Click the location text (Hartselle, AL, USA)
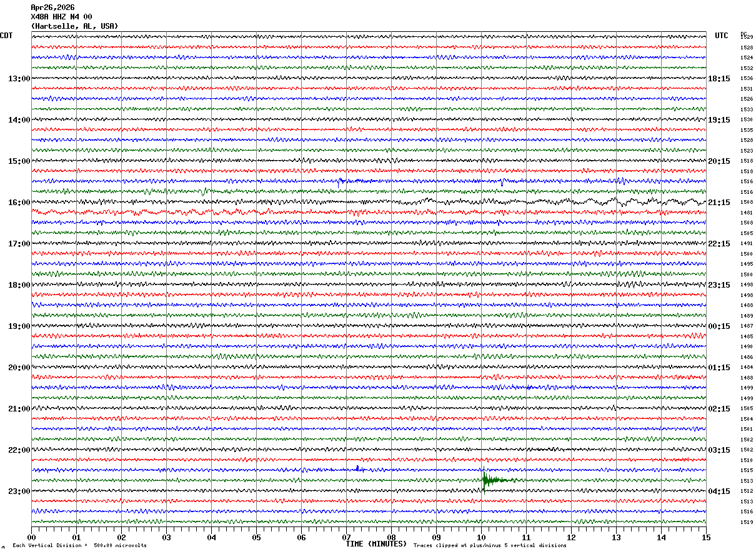Image resolution: width=756 pixels, height=554 pixels. [74, 26]
